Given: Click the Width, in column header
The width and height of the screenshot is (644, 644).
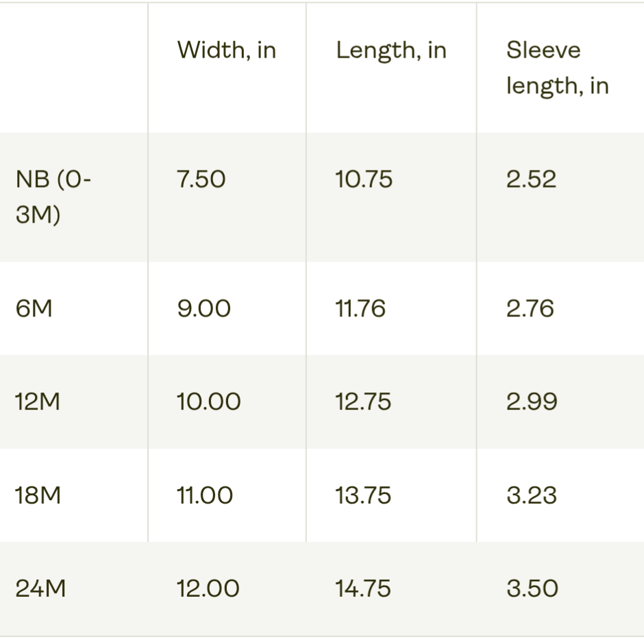Looking at the screenshot, I should (226, 50).
